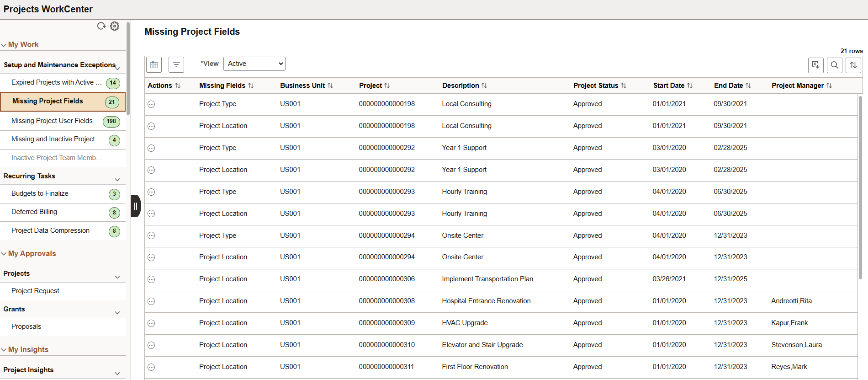The width and height of the screenshot is (868, 380).
Task: Sort by the Missing Fields column icon
Action: [251, 86]
